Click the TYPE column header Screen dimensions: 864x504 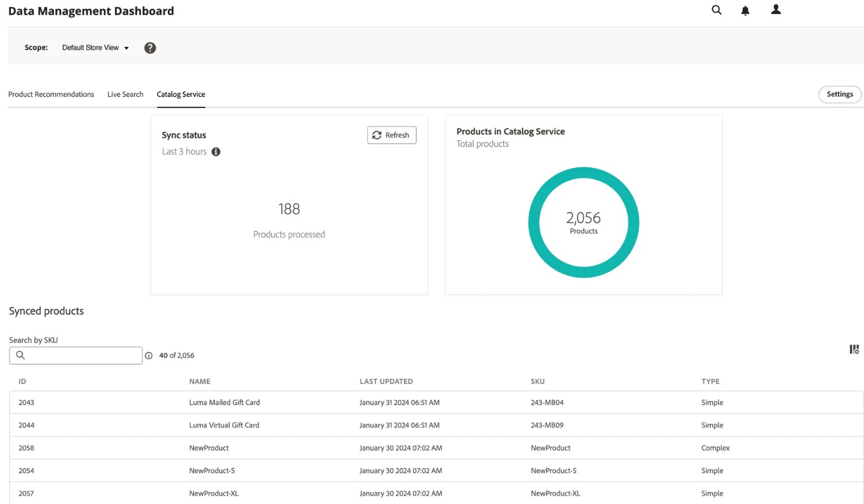[x=710, y=381]
